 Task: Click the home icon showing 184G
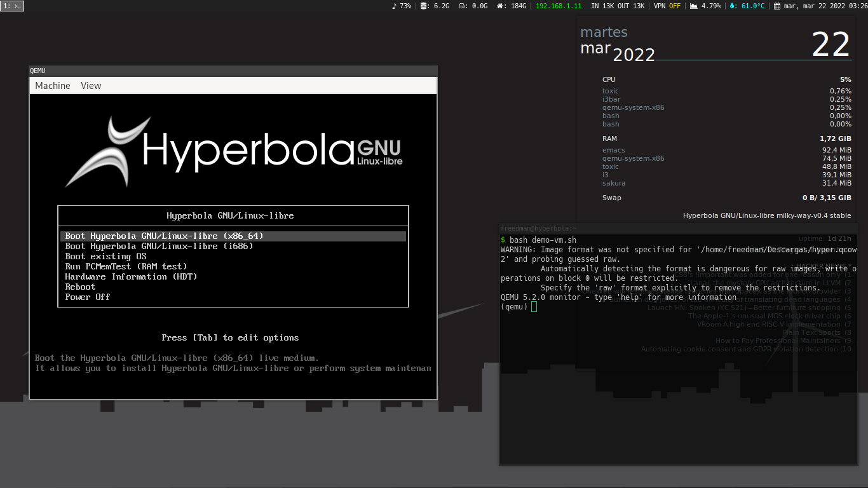pyautogui.click(x=501, y=6)
